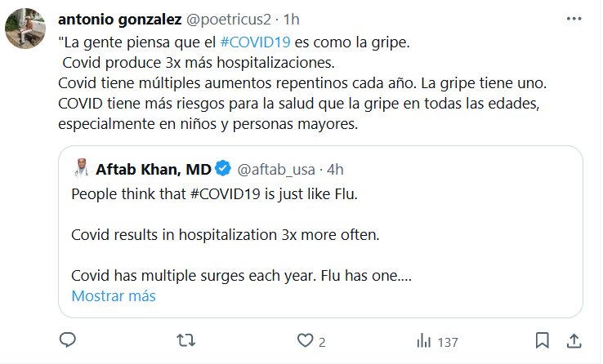Click Aftab Khan's small avatar
603x364 pixels.
[81, 170]
